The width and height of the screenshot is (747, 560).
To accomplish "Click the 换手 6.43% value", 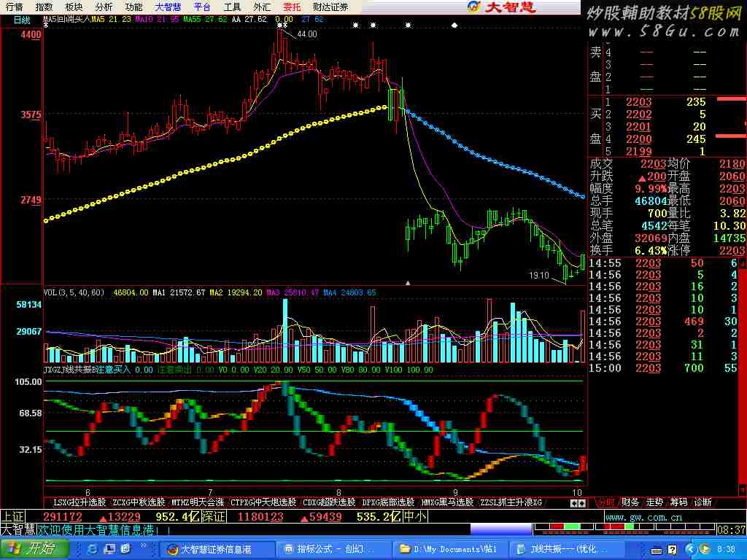I will pyautogui.click(x=650, y=250).
